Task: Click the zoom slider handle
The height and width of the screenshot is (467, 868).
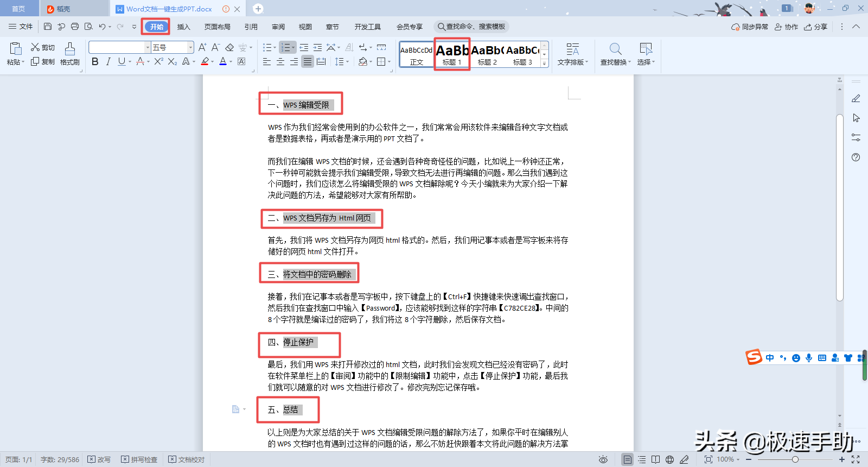Action: click(x=795, y=459)
